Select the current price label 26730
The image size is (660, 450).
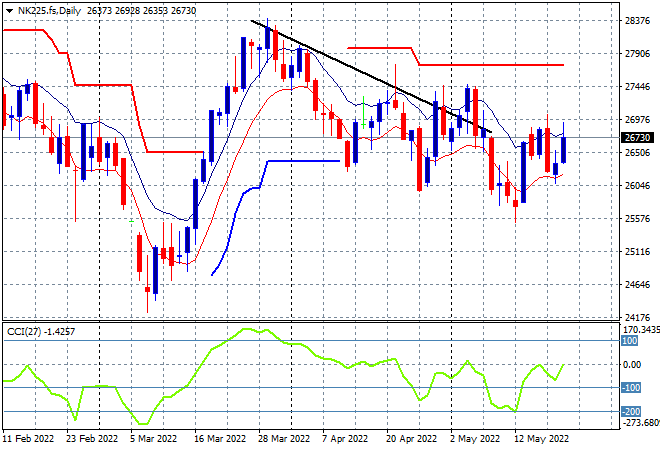[637, 138]
